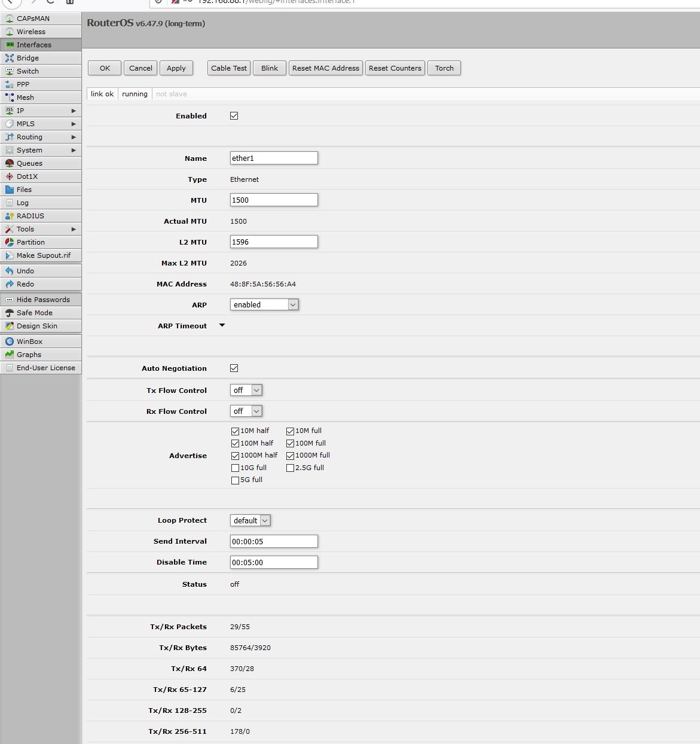This screenshot has width=700, height=744.
Task: Uncheck 10M full advertise option
Action: pos(291,431)
